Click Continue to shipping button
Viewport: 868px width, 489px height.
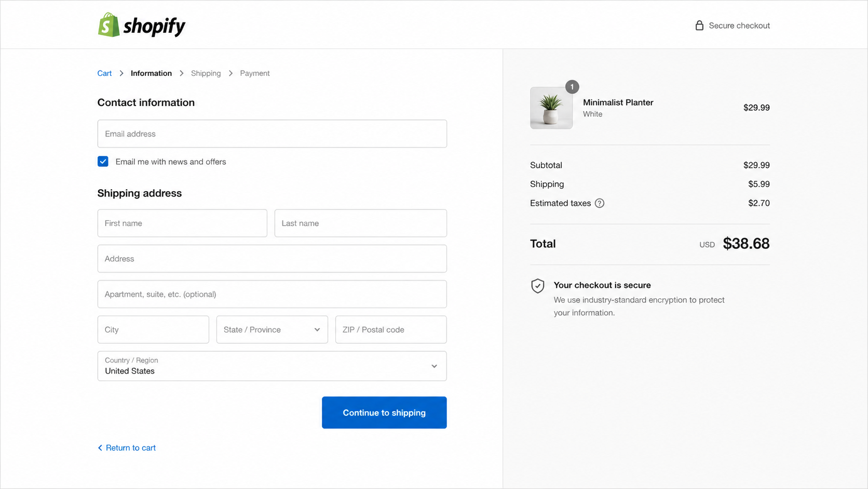point(384,413)
